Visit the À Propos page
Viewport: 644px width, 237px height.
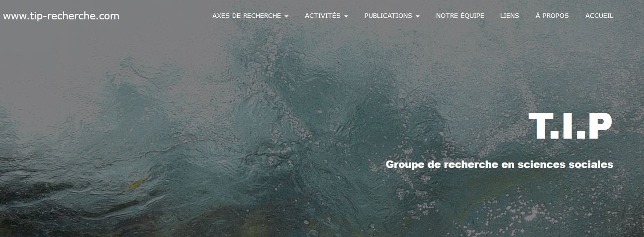pos(552,16)
